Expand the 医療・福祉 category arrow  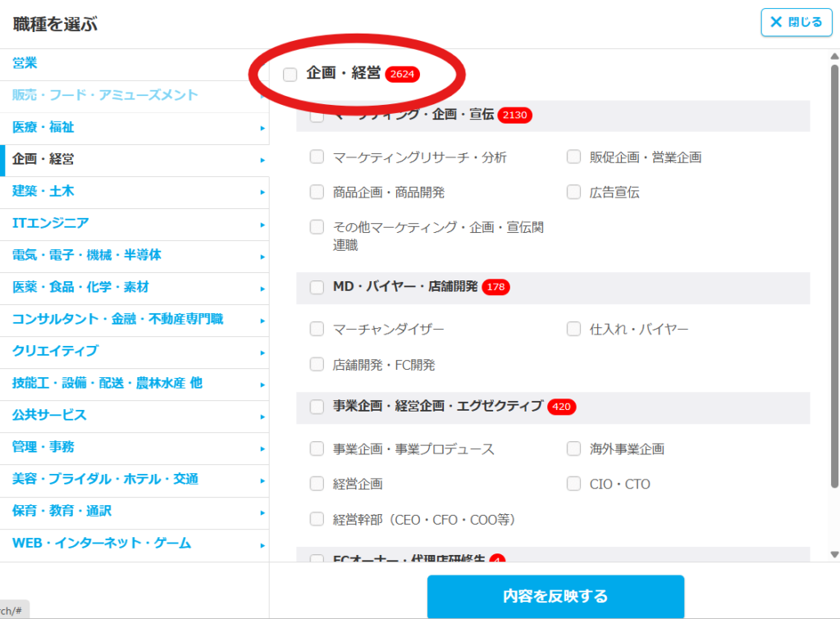tap(262, 128)
